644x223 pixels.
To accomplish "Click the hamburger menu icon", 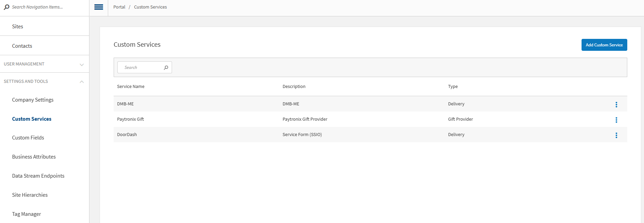I will pos(99,7).
